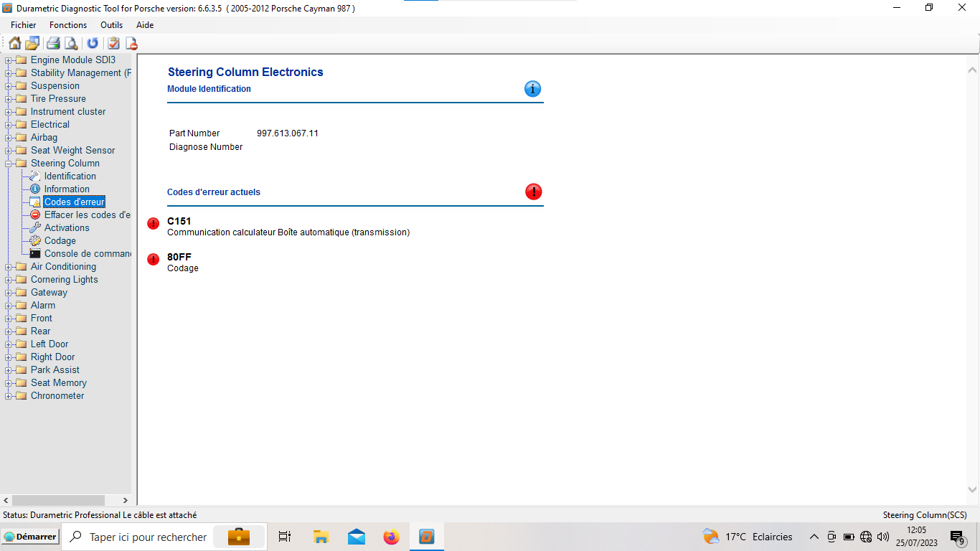The height and width of the screenshot is (551, 980).
Task: Expand the Air Conditioning node
Action: pyautogui.click(x=9, y=267)
